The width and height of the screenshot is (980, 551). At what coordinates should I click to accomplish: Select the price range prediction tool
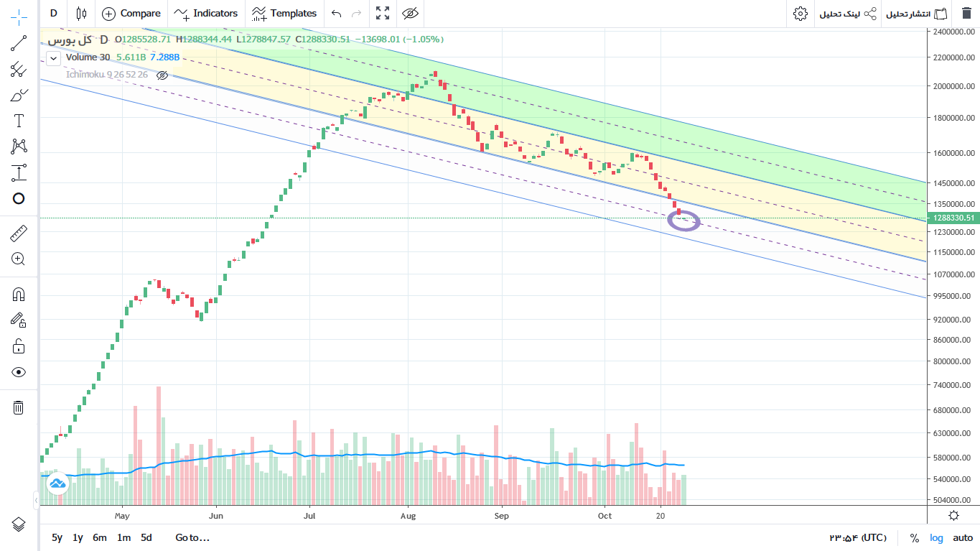tap(19, 172)
